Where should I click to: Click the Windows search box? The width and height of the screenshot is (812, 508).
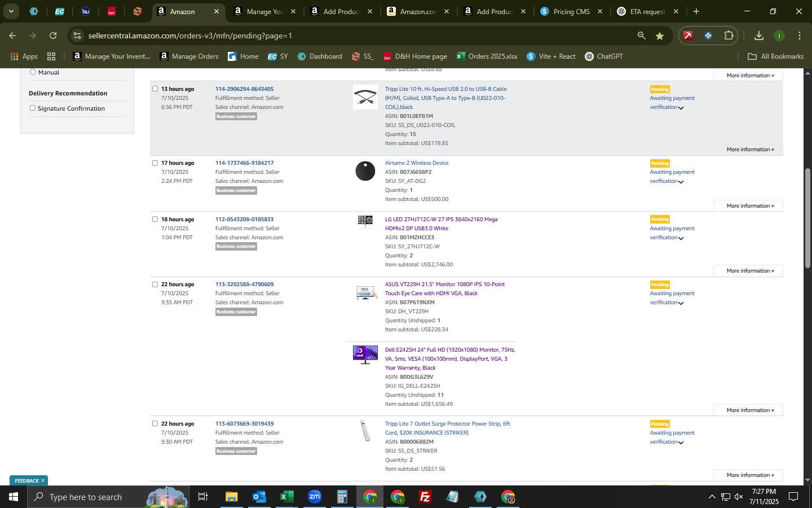pos(107,497)
